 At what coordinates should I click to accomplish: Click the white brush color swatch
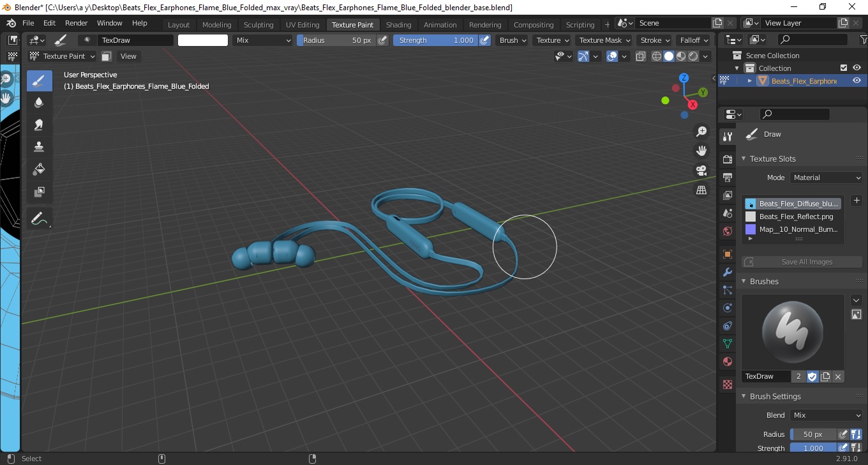203,40
